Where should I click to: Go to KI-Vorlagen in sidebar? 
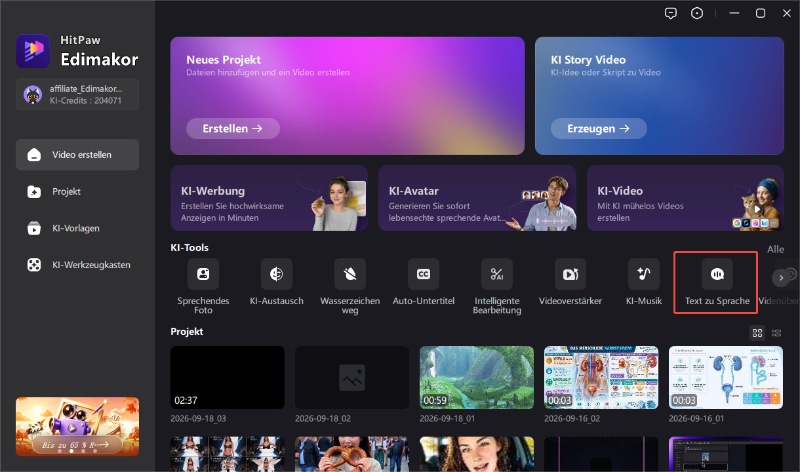[78, 228]
